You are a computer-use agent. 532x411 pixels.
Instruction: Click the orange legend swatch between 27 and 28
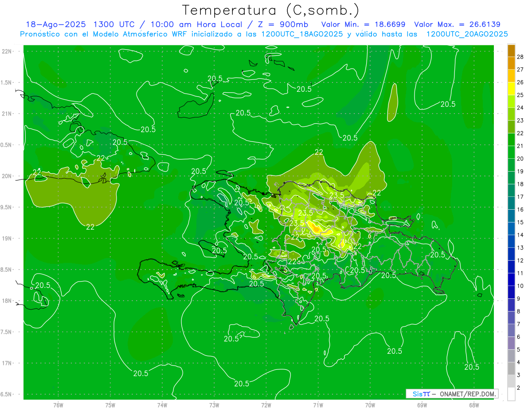[x=511, y=63]
